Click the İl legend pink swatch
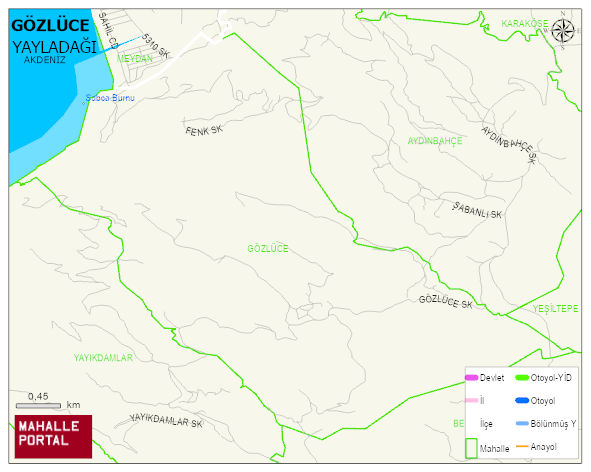The image size is (591, 472). (x=472, y=400)
